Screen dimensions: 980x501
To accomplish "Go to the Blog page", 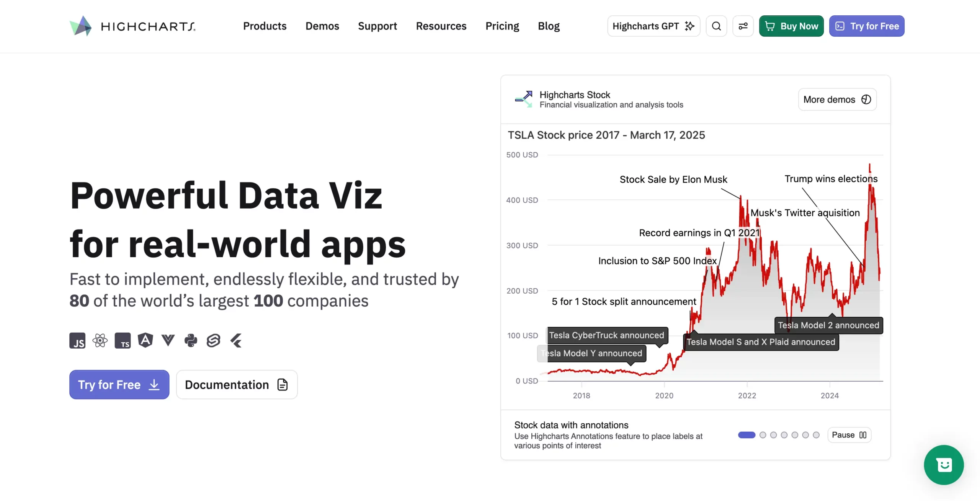I will click(x=549, y=26).
